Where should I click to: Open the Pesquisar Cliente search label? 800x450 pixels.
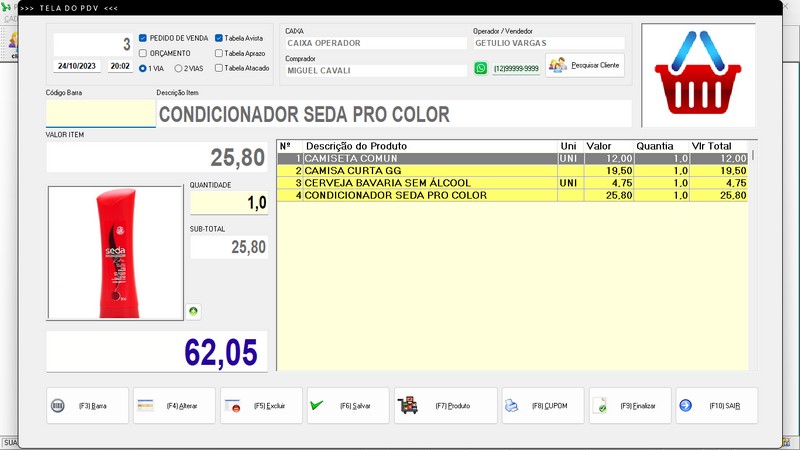595,65
